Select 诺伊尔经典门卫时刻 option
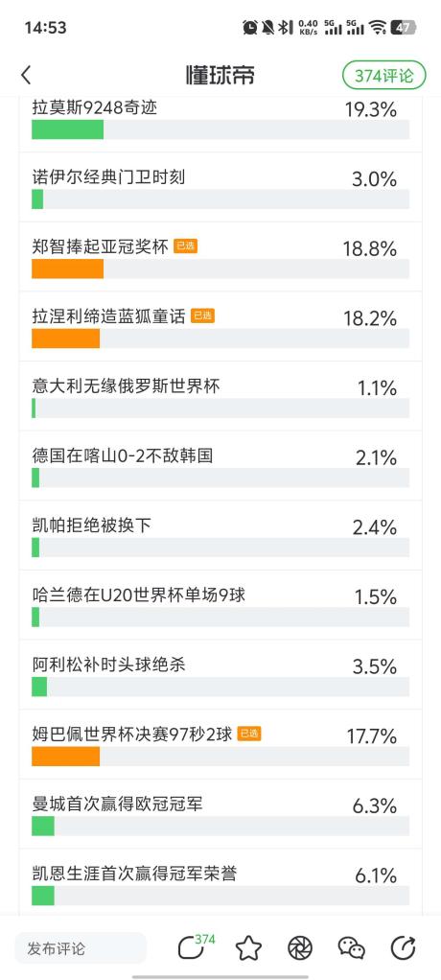Screen dimensions: 441x980 [x=220, y=187]
